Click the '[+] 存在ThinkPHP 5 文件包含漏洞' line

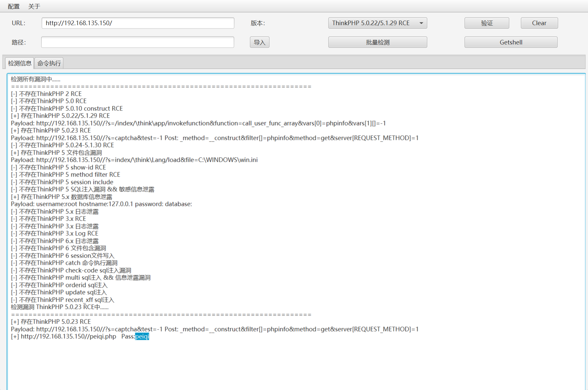57,153
